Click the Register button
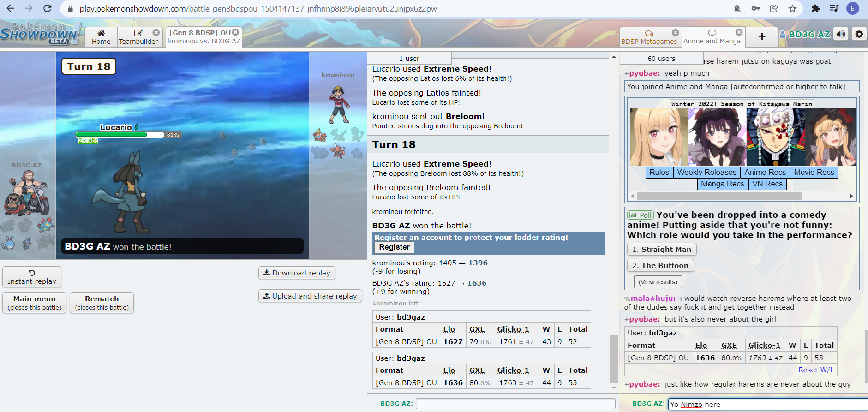 click(395, 247)
